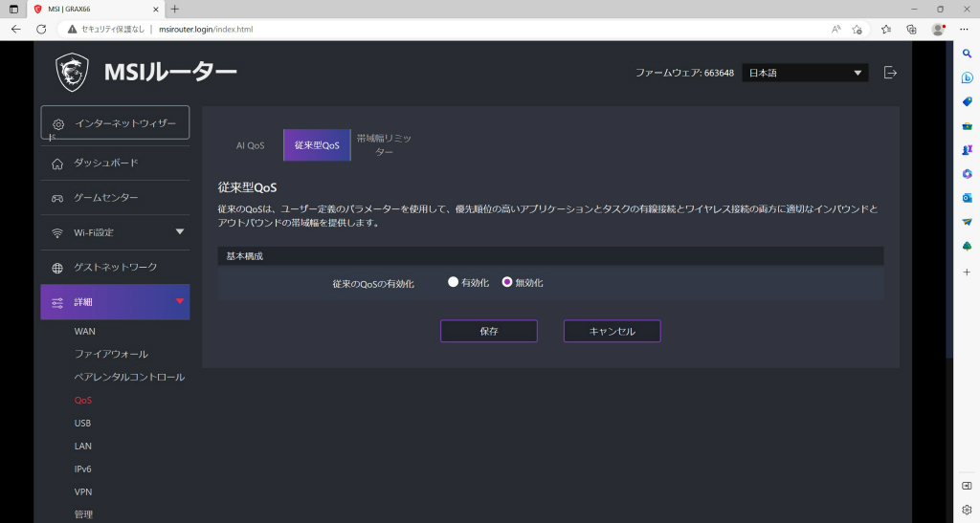The height and width of the screenshot is (523, 980).
Task: Open Edge sidebar search icon
Action: pyautogui.click(x=967, y=54)
